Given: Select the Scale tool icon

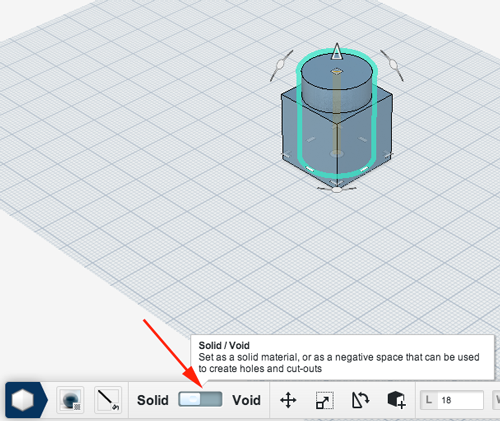Looking at the screenshot, I should point(324,400).
